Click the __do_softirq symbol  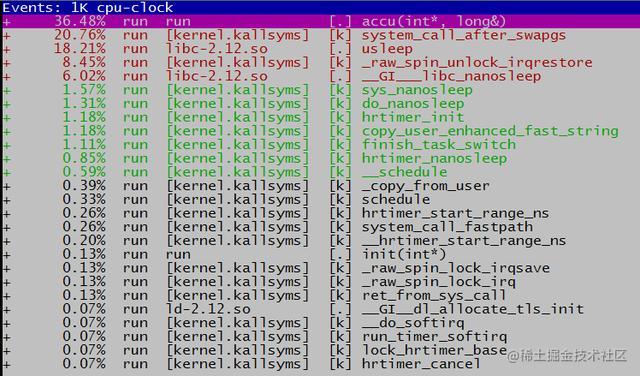pyautogui.click(x=413, y=323)
